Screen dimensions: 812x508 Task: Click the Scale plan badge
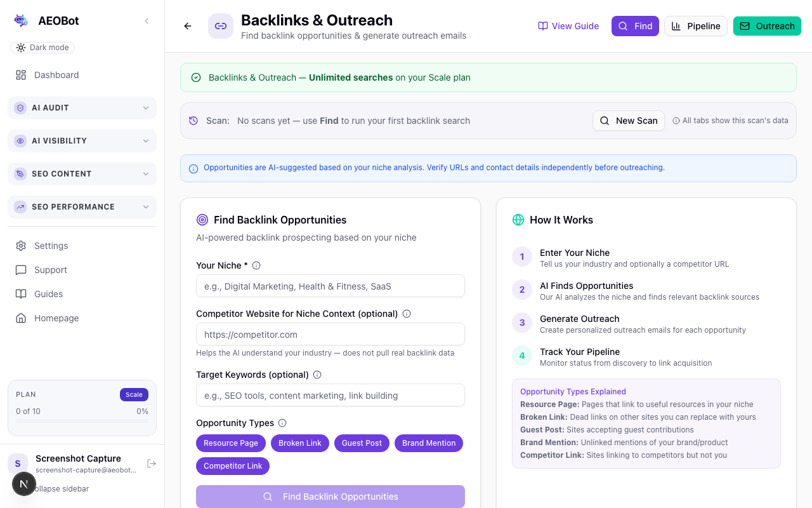coord(134,394)
